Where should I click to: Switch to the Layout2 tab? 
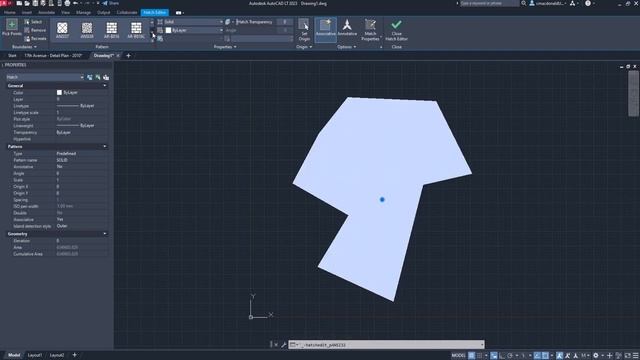click(57, 355)
